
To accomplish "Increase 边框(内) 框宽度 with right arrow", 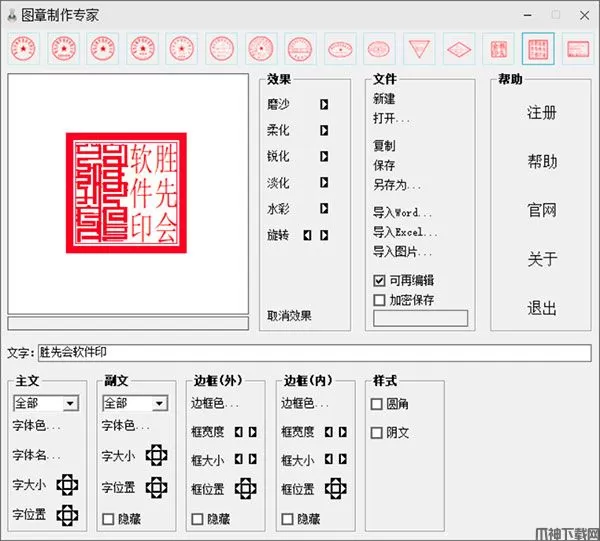I will 343,432.
